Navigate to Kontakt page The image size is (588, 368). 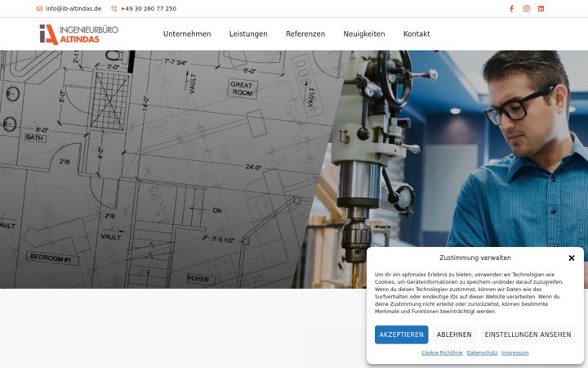pyautogui.click(x=416, y=34)
